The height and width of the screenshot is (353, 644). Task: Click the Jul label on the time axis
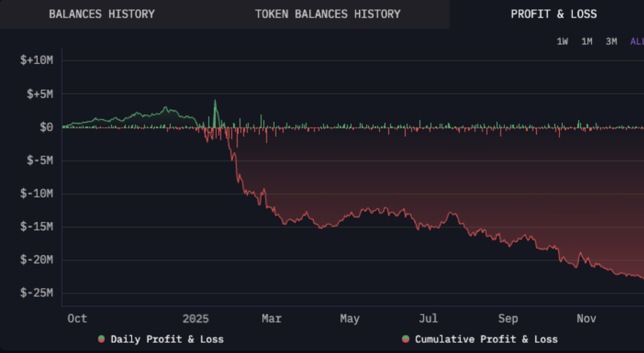[x=428, y=319]
